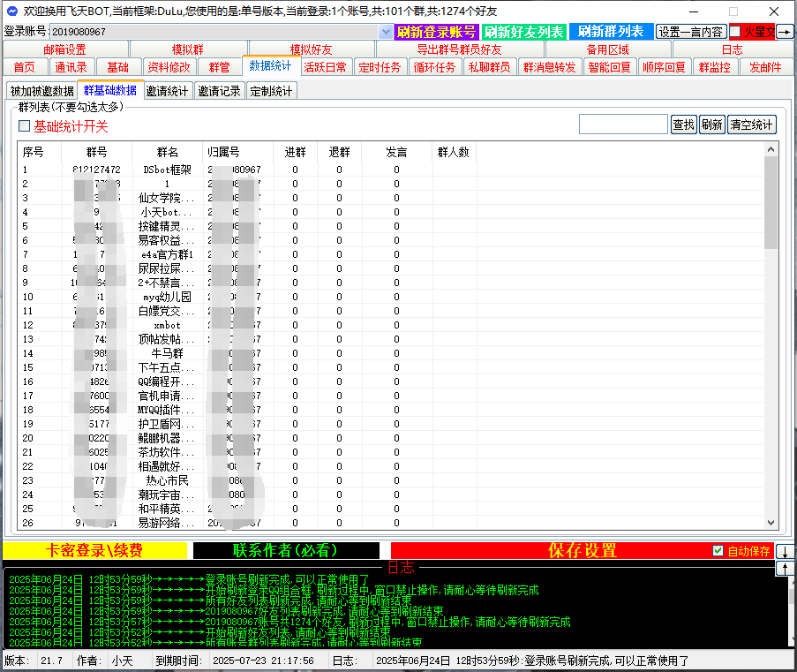This screenshot has height=672, width=797.
Task: Select the 群基础数据 sub-tab
Action: coord(109,90)
